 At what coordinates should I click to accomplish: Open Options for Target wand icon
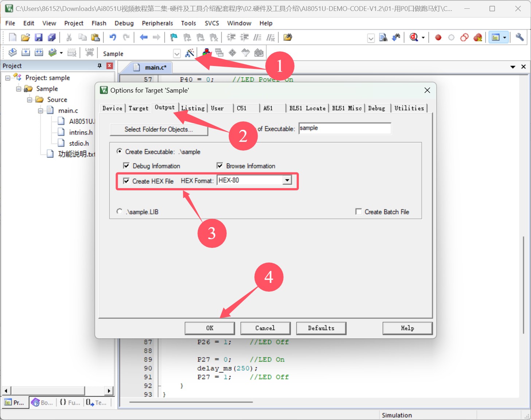click(x=190, y=53)
